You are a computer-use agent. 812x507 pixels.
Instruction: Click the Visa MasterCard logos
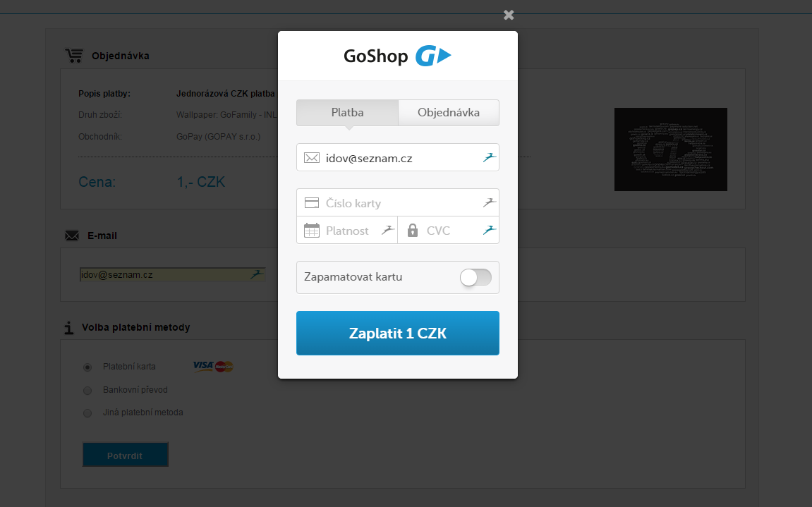coord(213,366)
